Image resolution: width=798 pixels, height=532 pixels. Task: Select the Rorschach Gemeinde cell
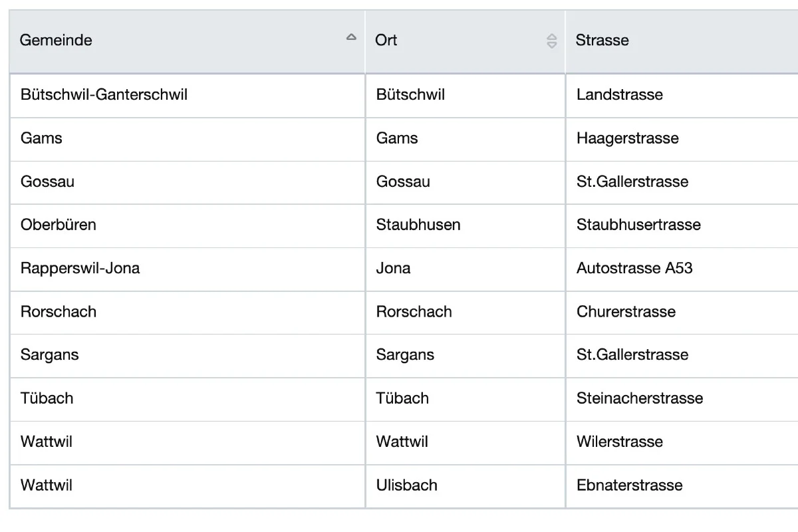[188, 313]
